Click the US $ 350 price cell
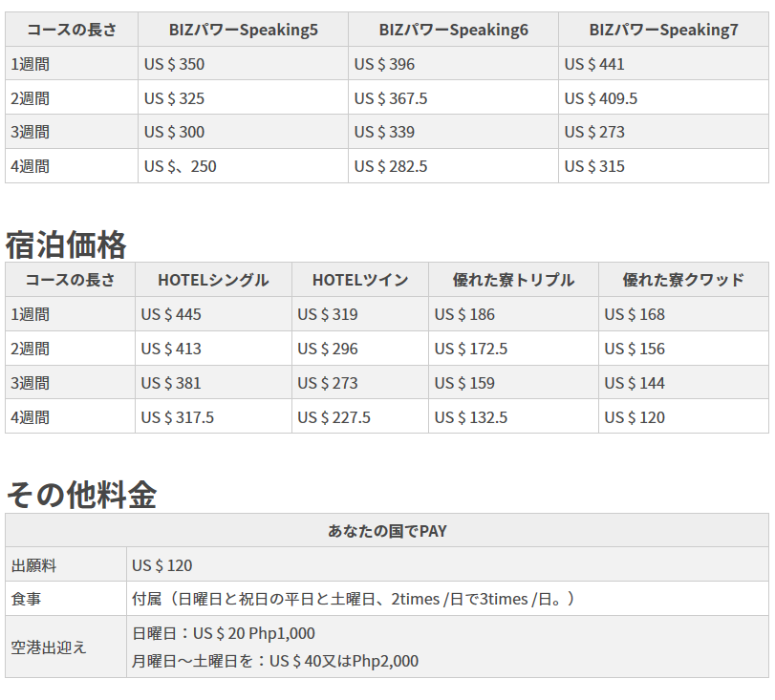 (x=174, y=64)
